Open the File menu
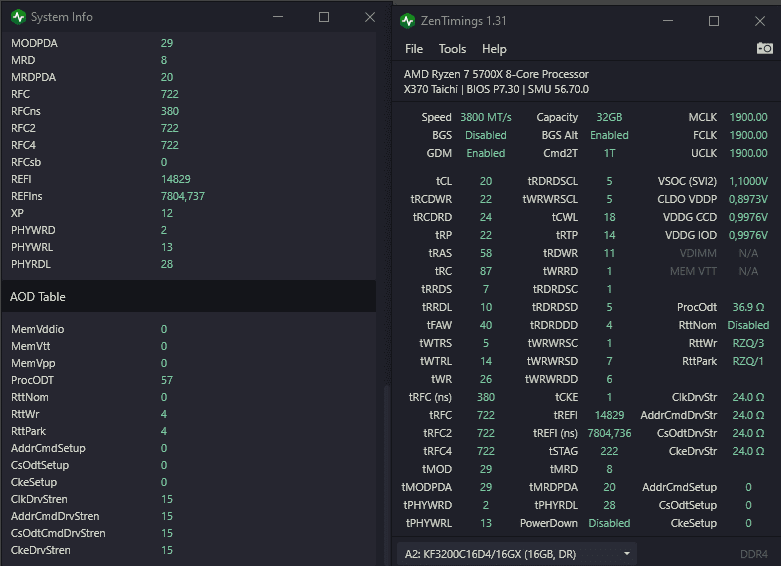The height and width of the screenshot is (566, 781). coord(414,49)
